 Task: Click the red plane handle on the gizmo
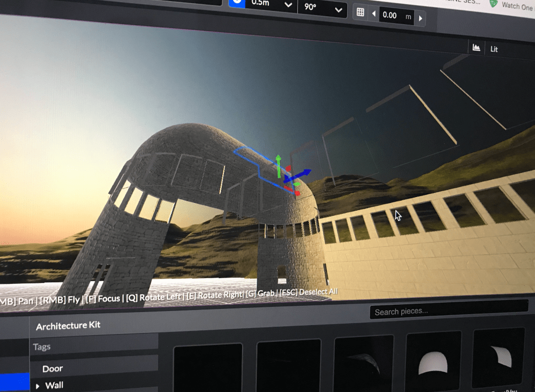(x=297, y=193)
